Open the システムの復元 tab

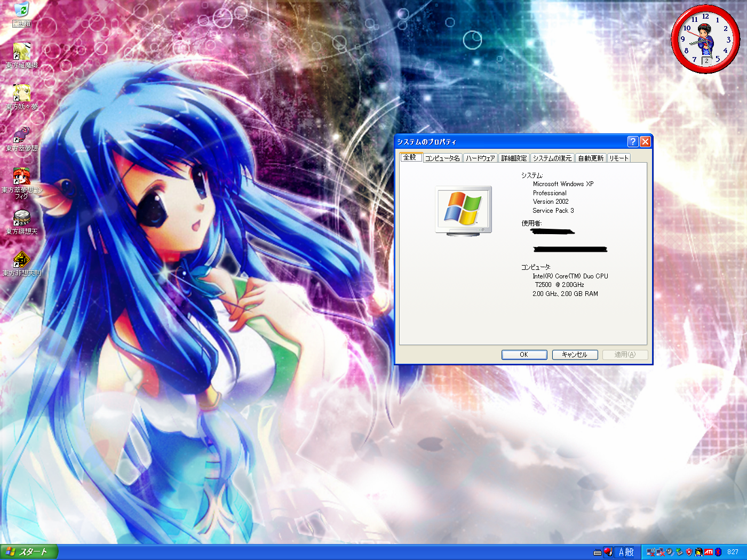pyautogui.click(x=552, y=158)
